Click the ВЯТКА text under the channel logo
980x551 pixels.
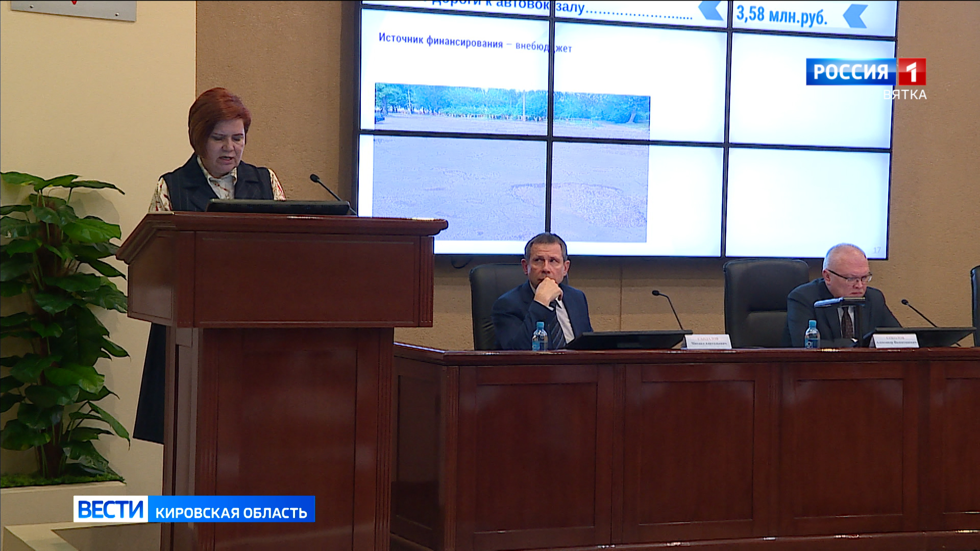coord(905,95)
